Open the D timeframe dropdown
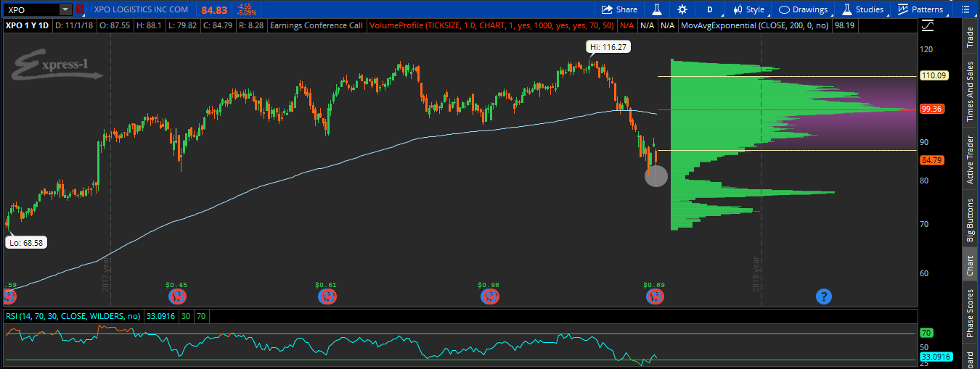 [709, 9]
